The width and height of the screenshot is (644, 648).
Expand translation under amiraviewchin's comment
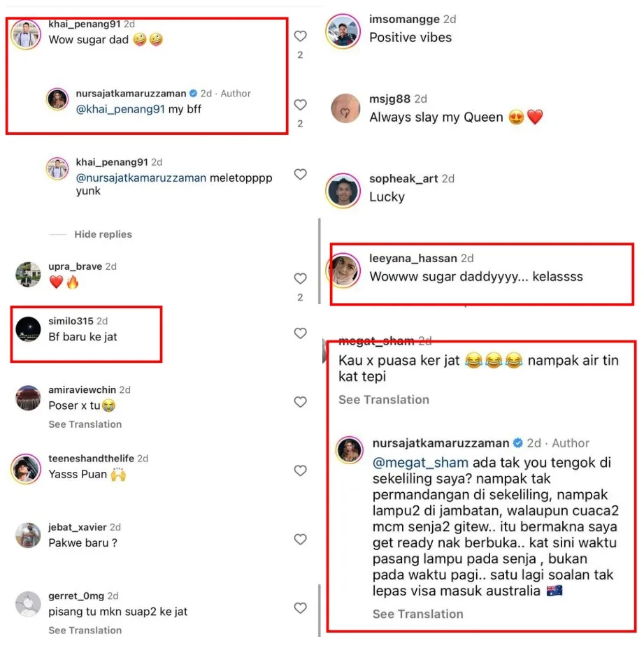[85, 424]
